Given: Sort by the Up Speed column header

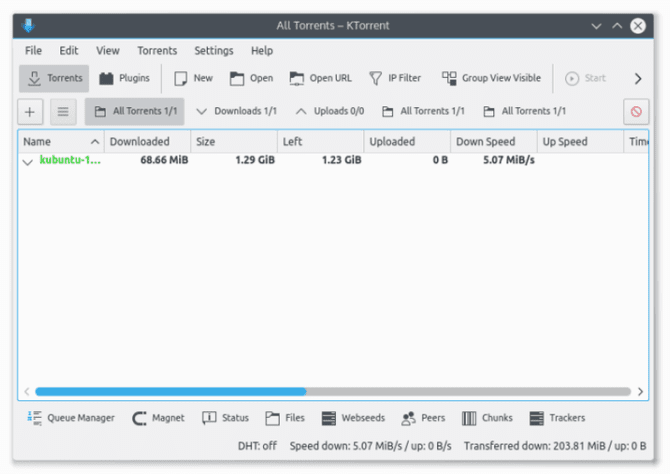Looking at the screenshot, I should click(x=580, y=141).
